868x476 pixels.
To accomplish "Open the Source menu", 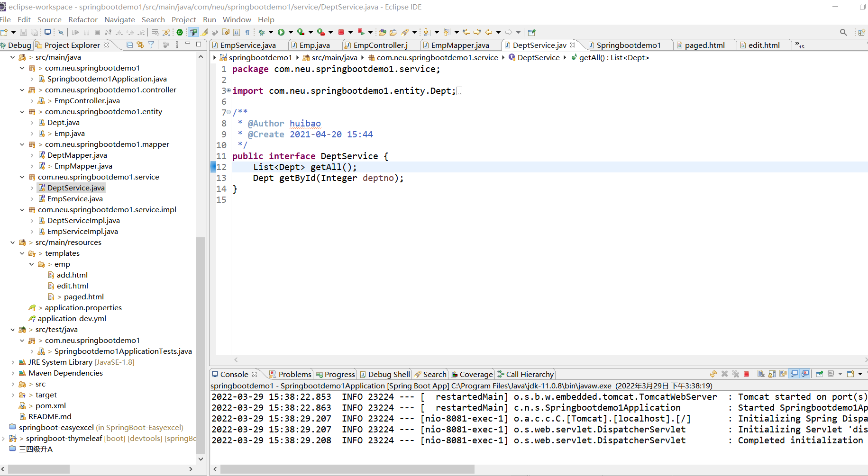I will tap(49, 19).
